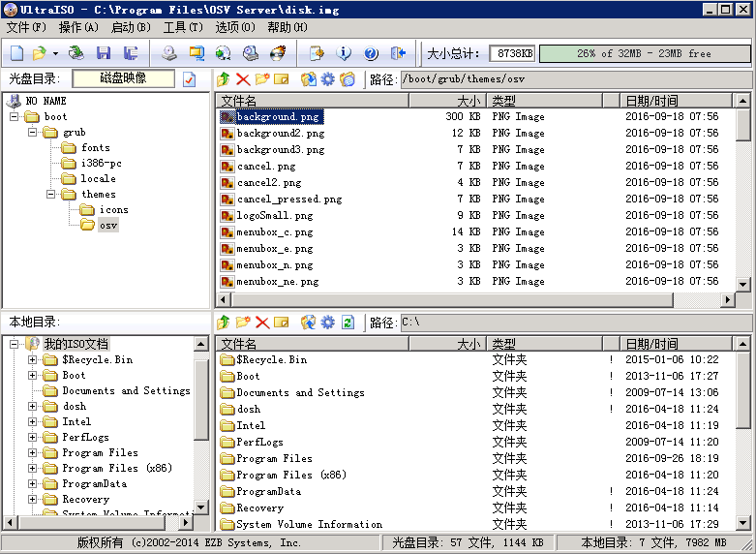Expand Program Files (x86) in local tree
The image size is (756, 554).
tap(32, 468)
